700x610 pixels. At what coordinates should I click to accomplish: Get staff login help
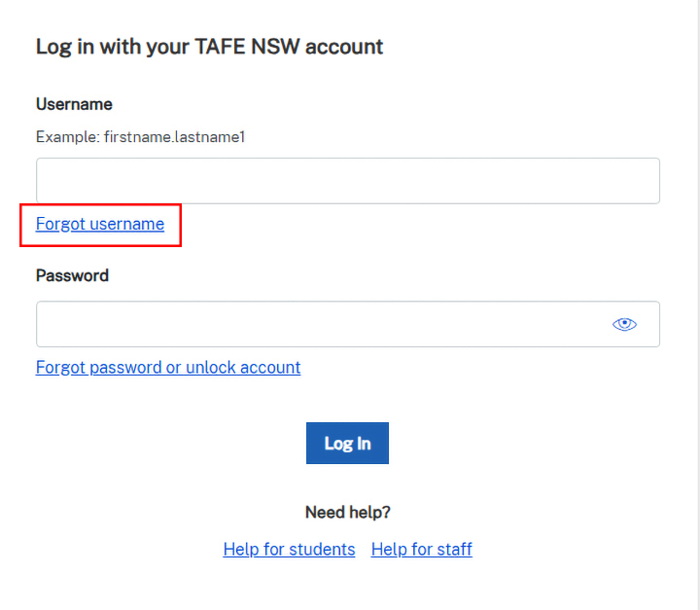point(421,550)
